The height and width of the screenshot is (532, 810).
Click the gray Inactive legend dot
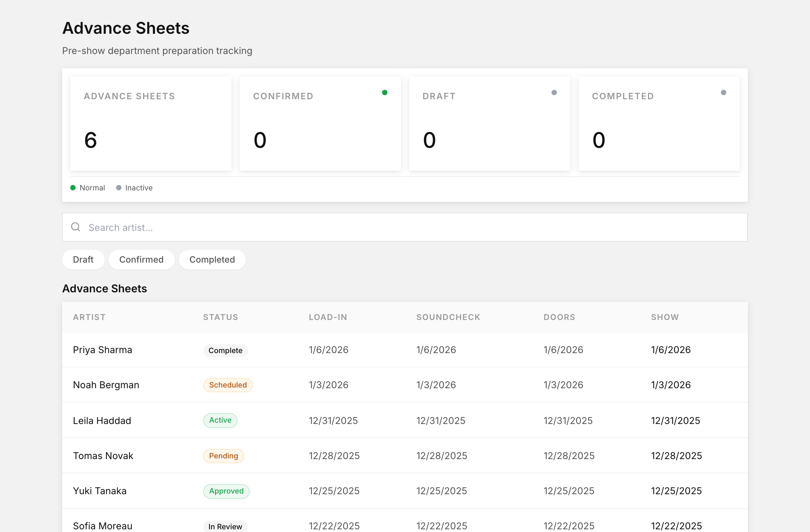(119, 188)
